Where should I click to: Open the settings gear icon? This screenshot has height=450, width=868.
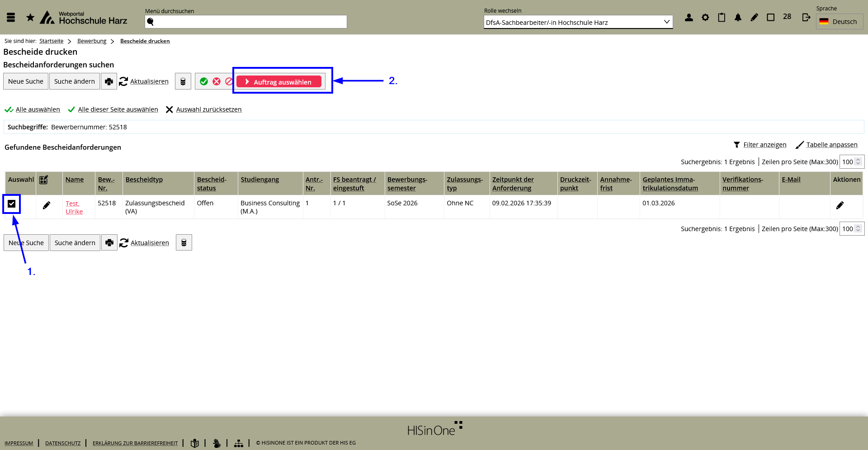click(705, 18)
